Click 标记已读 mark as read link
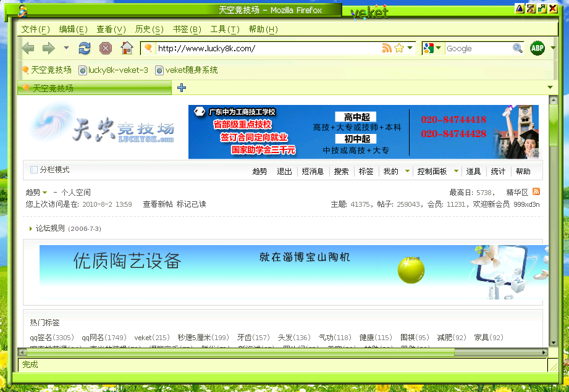Screen dimensions: 569x392 (x=192, y=204)
